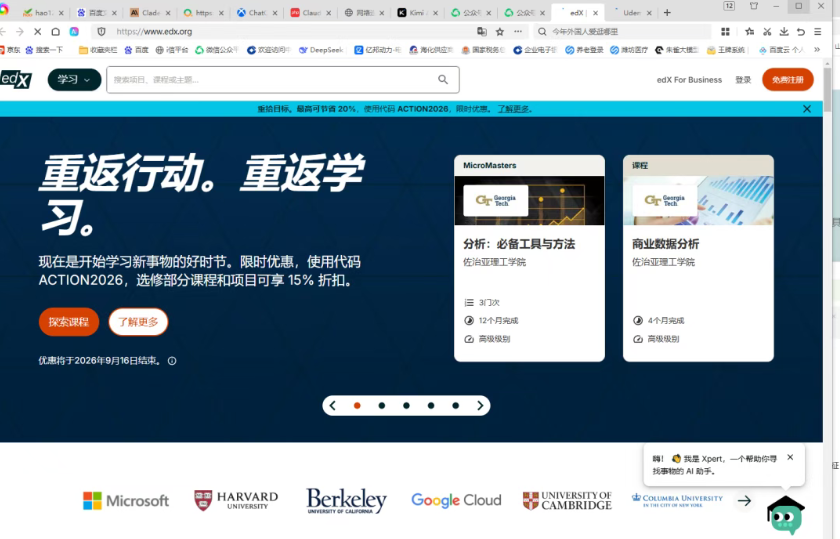Open the 百度 bookmark
Screen dimensions: 840x539
coord(136,50)
